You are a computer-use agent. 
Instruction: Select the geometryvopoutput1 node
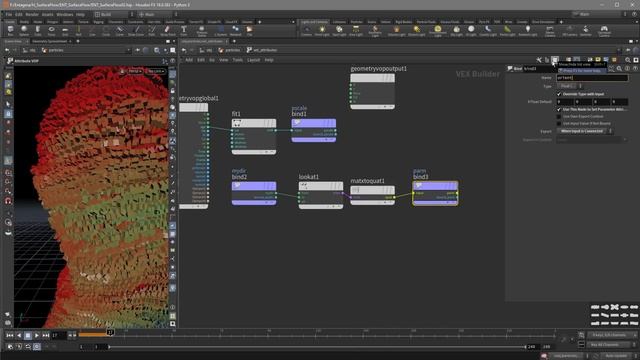(372, 91)
